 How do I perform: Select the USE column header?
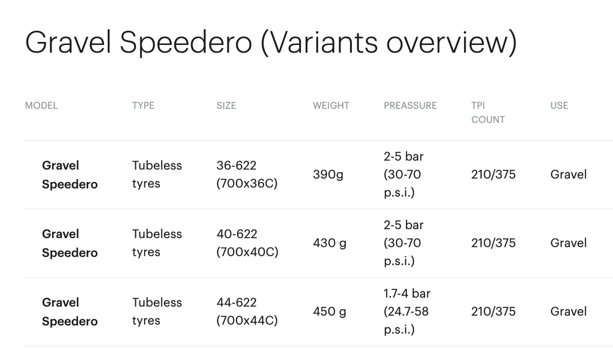tap(559, 105)
